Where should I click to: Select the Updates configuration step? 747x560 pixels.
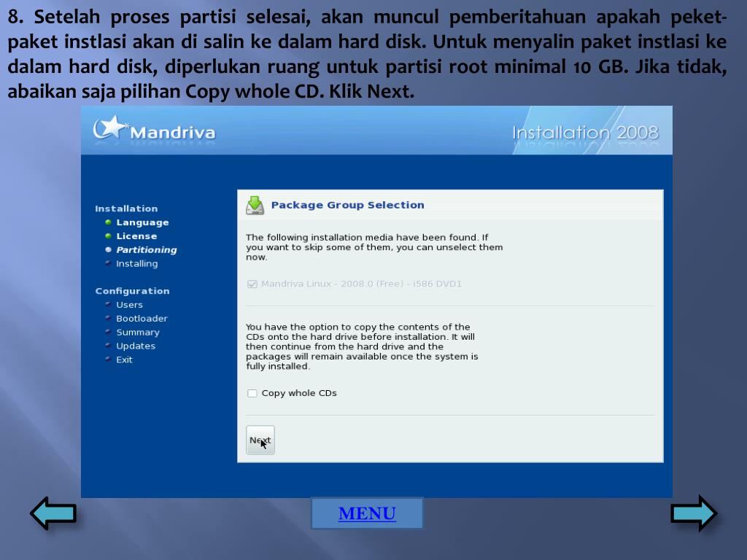(x=136, y=346)
